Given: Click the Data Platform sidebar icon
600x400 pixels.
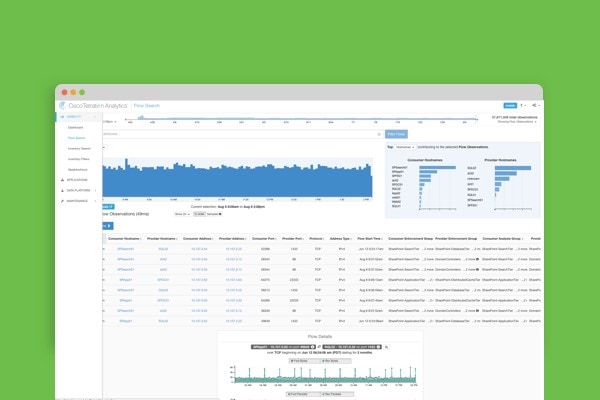Looking at the screenshot, I should click(62, 190).
